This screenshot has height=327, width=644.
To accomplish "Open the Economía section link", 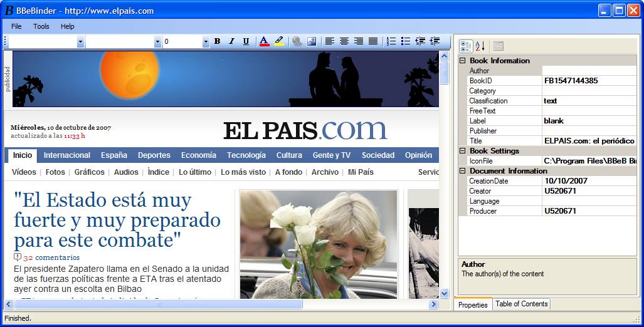I will click(x=199, y=155).
